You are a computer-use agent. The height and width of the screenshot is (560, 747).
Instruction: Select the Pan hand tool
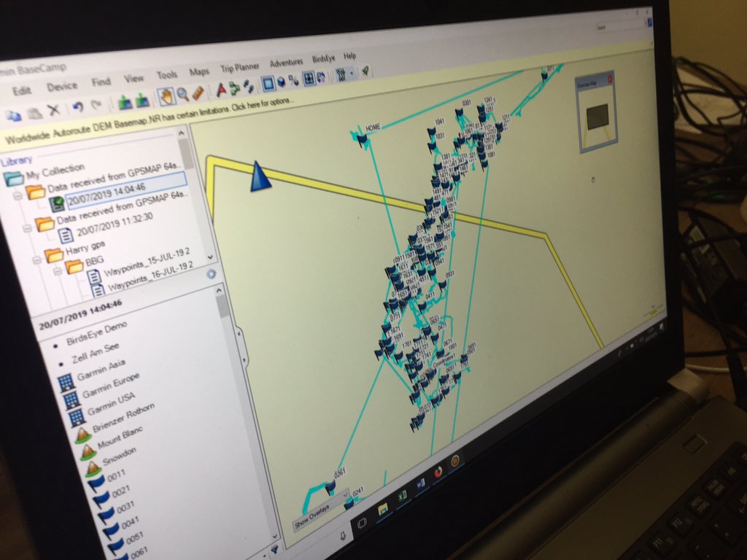tap(166, 97)
